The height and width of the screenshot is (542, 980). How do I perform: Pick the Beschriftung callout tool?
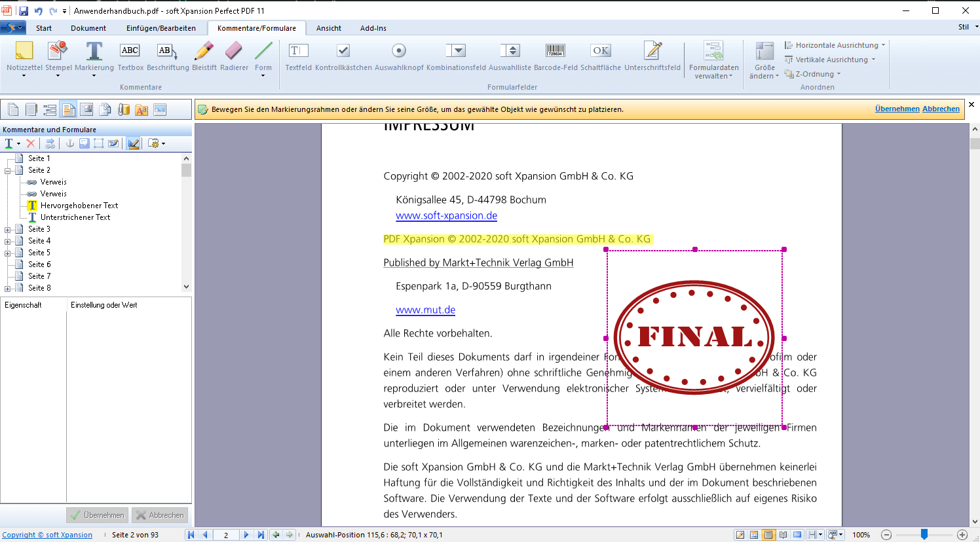(x=168, y=56)
